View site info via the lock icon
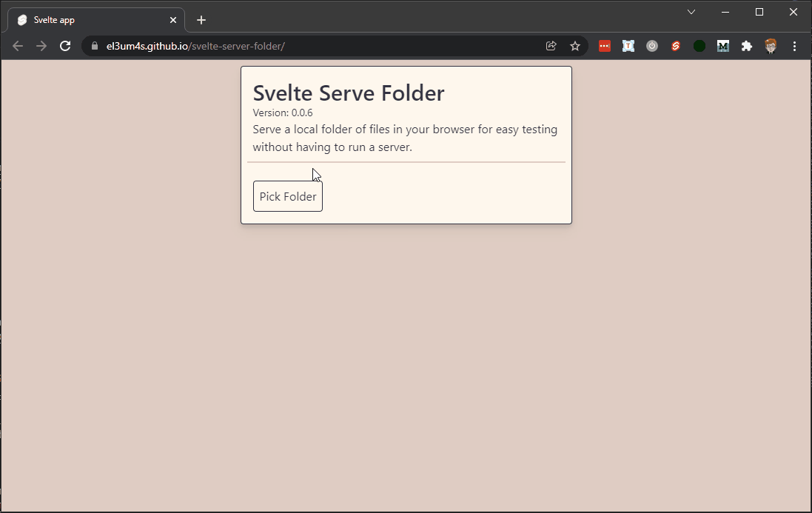812x513 pixels. (x=95, y=46)
